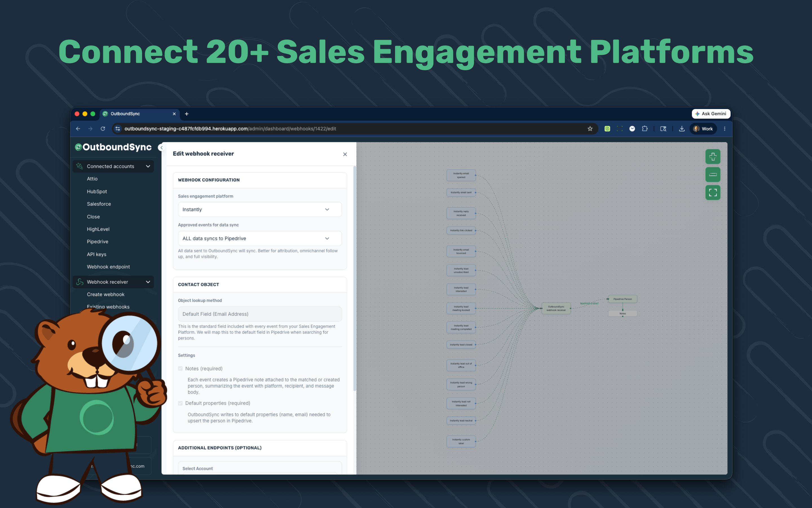Open the Approved events for data sync dropdown
This screenshot has width=812, height=508.
[260, 238]
